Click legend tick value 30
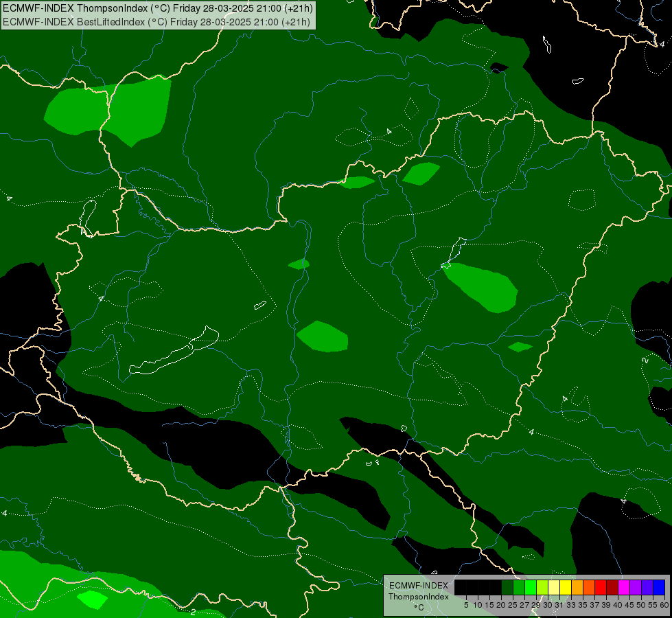The height and width of the screenshot is (618, 672). coord(548,605)
